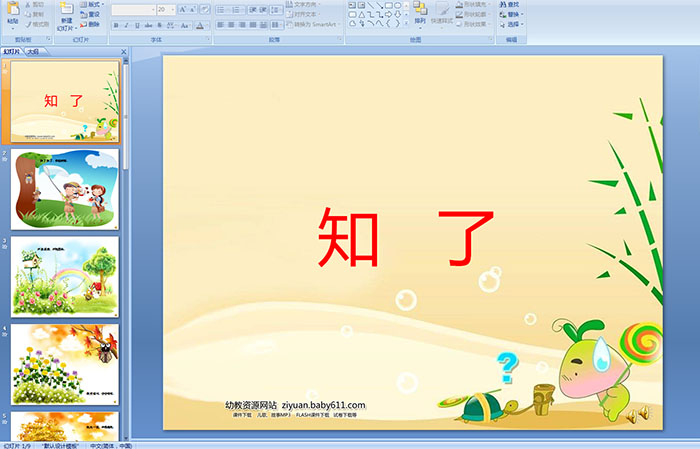Viewport: 700px width, 449px height.
Task: Click the Decrease Font Size icon
Action: (193, 9)
